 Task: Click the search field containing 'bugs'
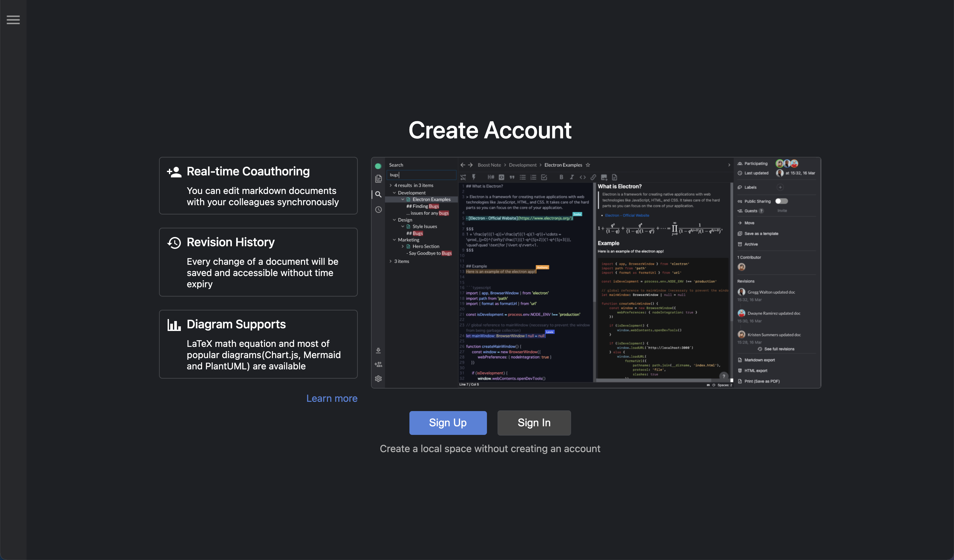[422, 175]
